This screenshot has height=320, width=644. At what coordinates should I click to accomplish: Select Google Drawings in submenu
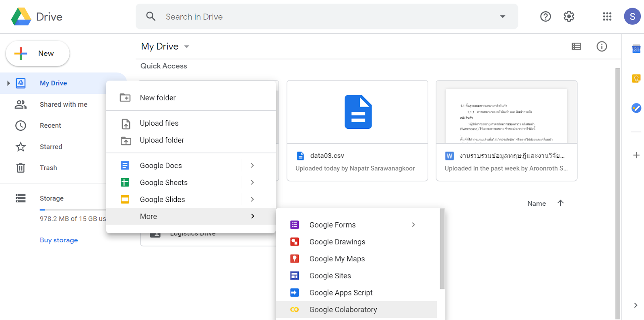click(x=356, y=242)
